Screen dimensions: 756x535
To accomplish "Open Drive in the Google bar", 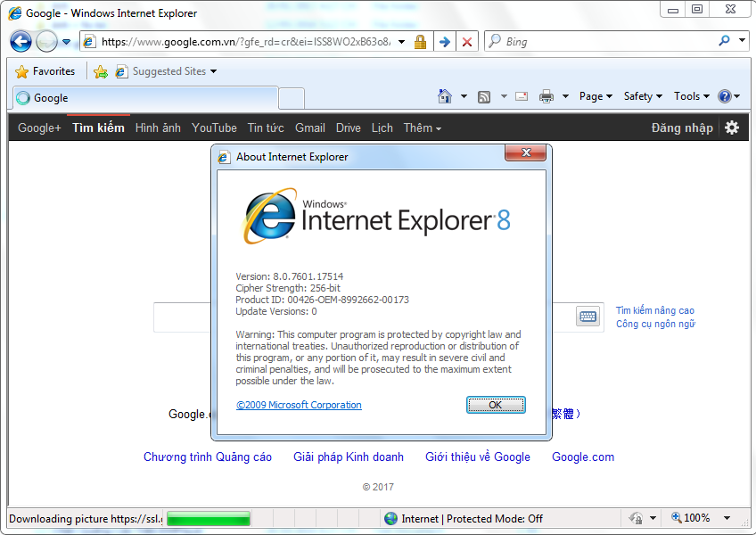I will tap(348, 128).
